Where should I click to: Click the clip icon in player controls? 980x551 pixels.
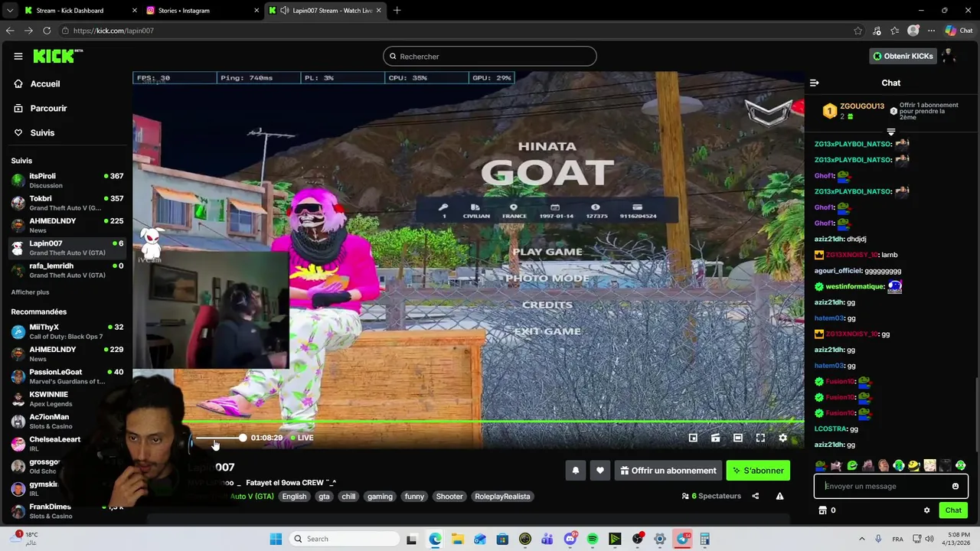tap(715, 438)
